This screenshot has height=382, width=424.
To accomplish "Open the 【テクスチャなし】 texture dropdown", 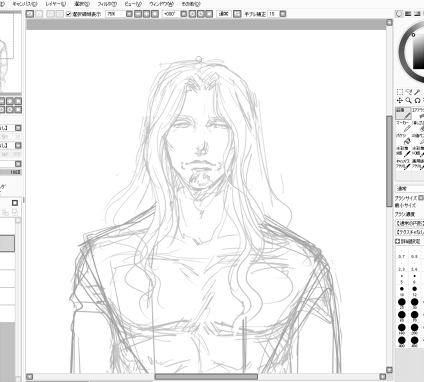I will coord(410,232).
